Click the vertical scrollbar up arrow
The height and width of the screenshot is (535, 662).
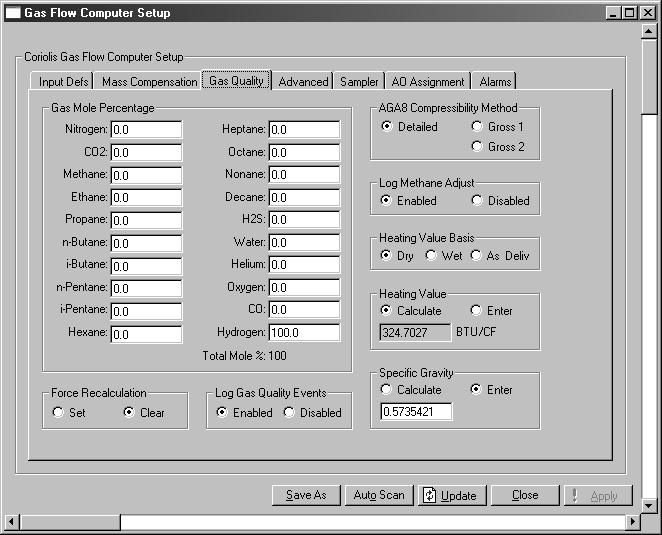[648, 31]
